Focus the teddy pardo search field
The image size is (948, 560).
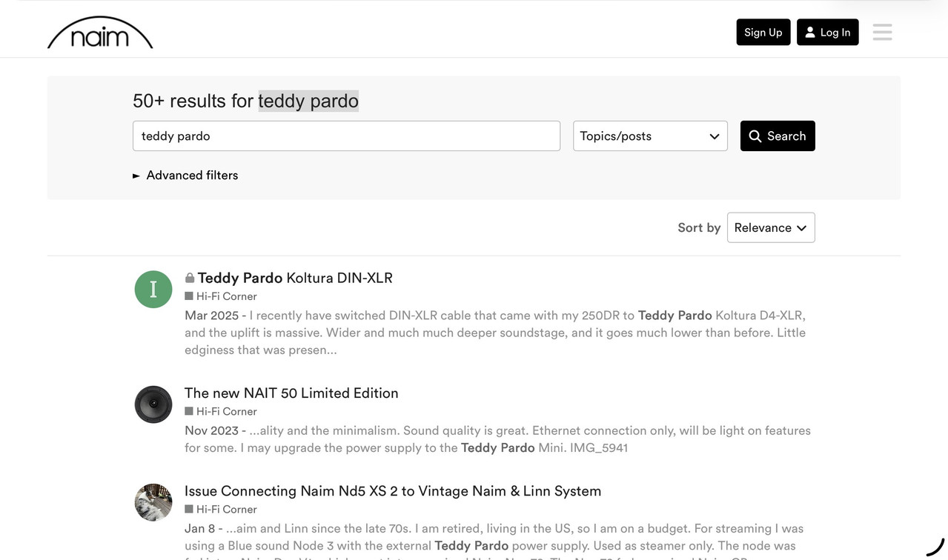click(x=346, y=136)
